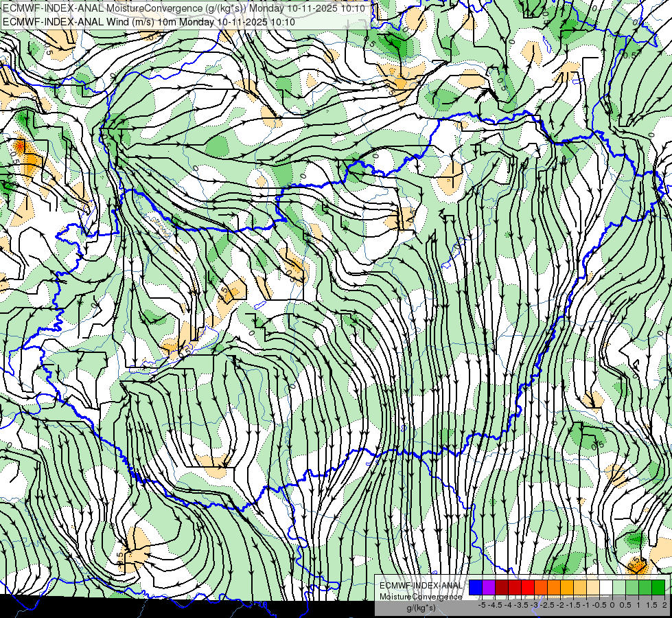Click the amber swatch between -2 and -1.5
This screenshot has height=618, width=672.
[567, 588]
